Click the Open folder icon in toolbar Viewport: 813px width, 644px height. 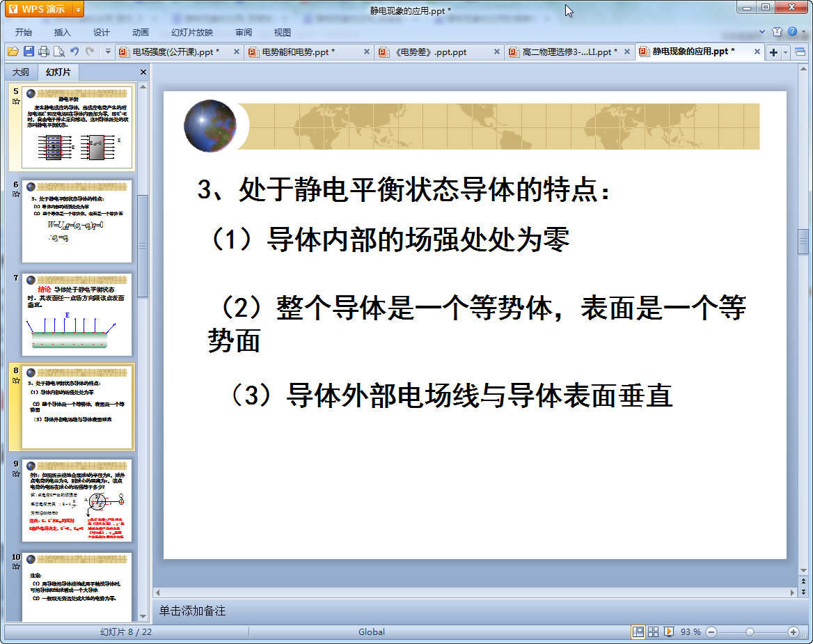coord(13,52)
